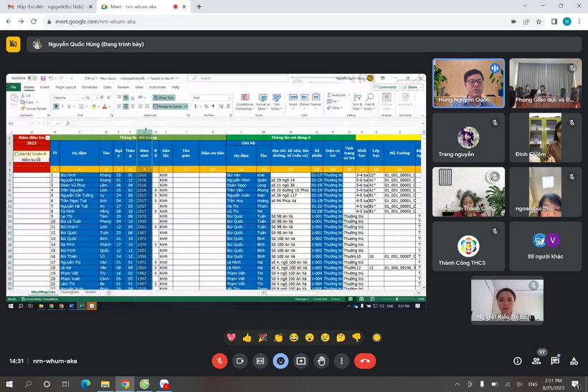Image resolution: width=588 pixels, height=392 pixels.
Task: Send clapping hands reaction
Action: 278,338
